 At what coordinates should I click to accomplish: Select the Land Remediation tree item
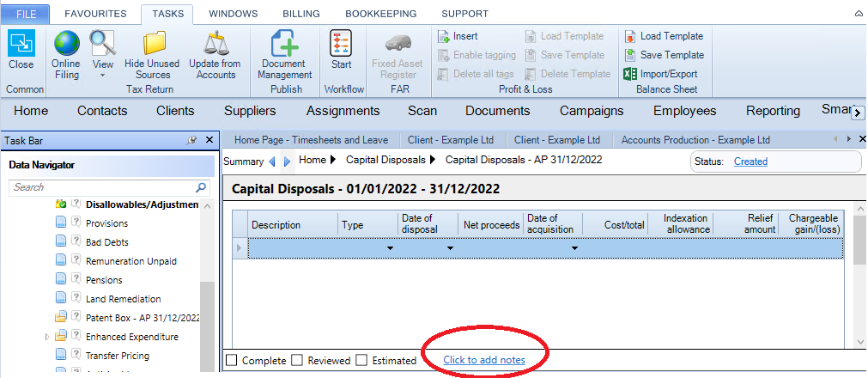tap(124, 299)
